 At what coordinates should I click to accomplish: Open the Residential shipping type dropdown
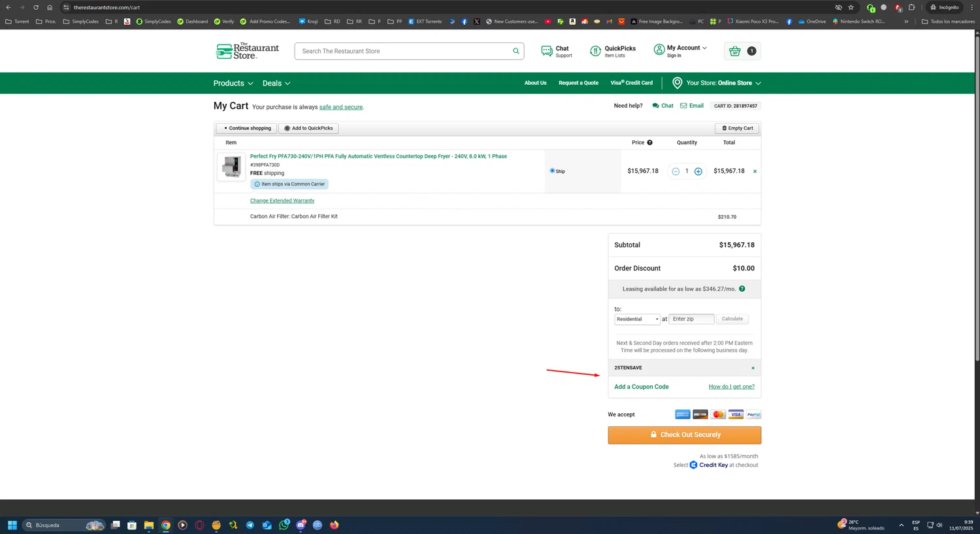[x=637, y=319]
